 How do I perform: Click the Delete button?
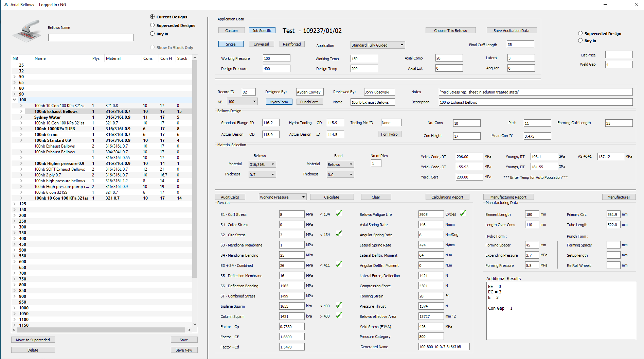33,350
